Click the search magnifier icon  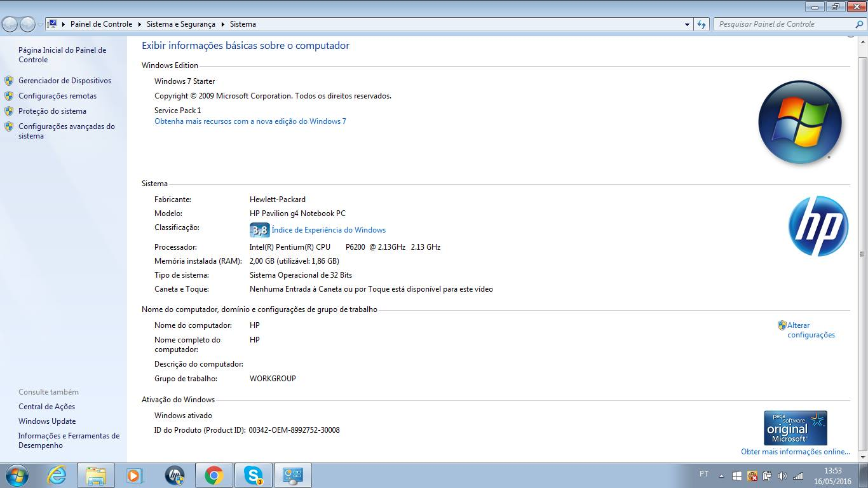click(x=859, y=24)
